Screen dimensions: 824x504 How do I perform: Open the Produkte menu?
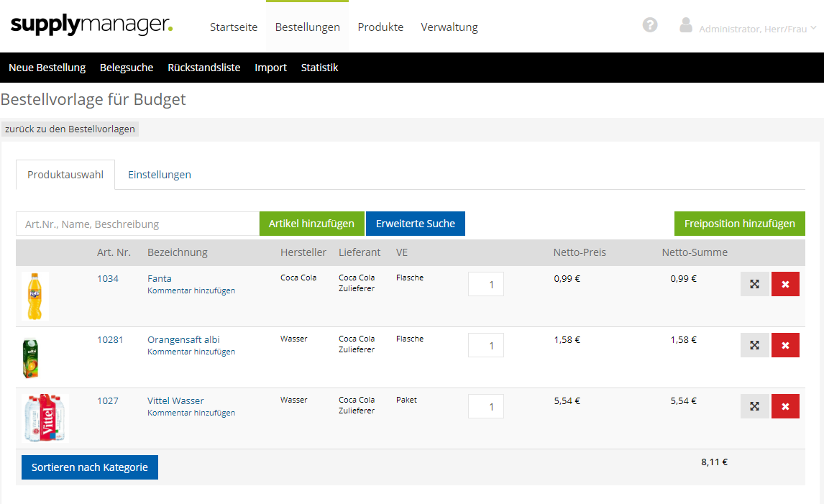coord(380,27)
